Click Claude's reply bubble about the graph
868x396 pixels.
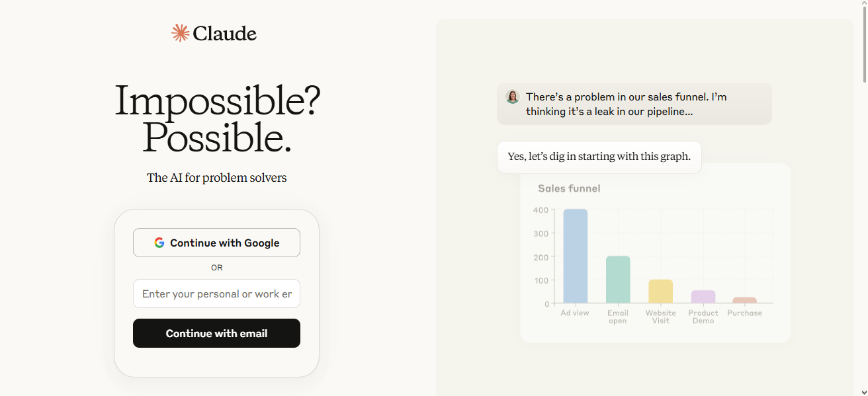pos(599,157)
